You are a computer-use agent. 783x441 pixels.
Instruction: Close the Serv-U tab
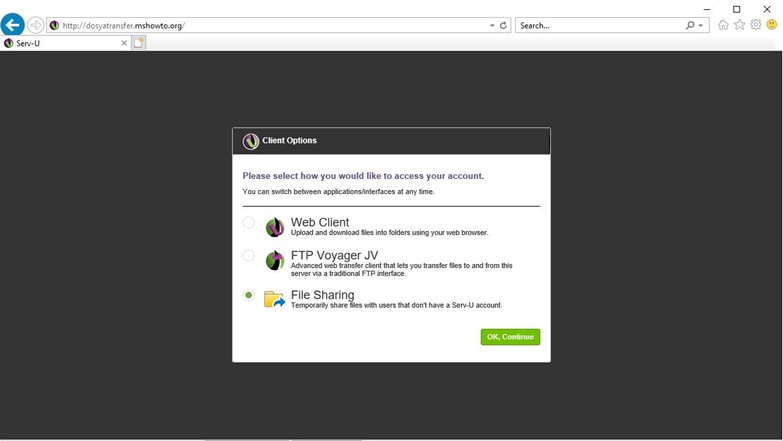point(124,43)
